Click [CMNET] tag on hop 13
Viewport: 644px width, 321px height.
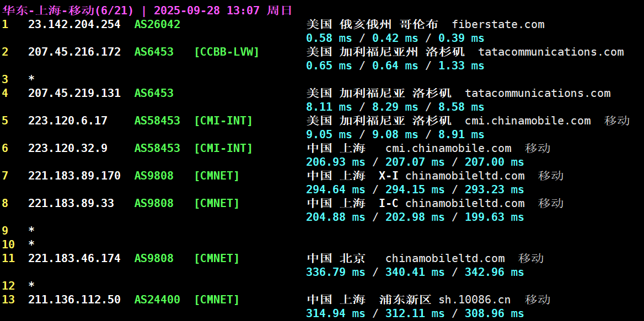click(217, 300)
